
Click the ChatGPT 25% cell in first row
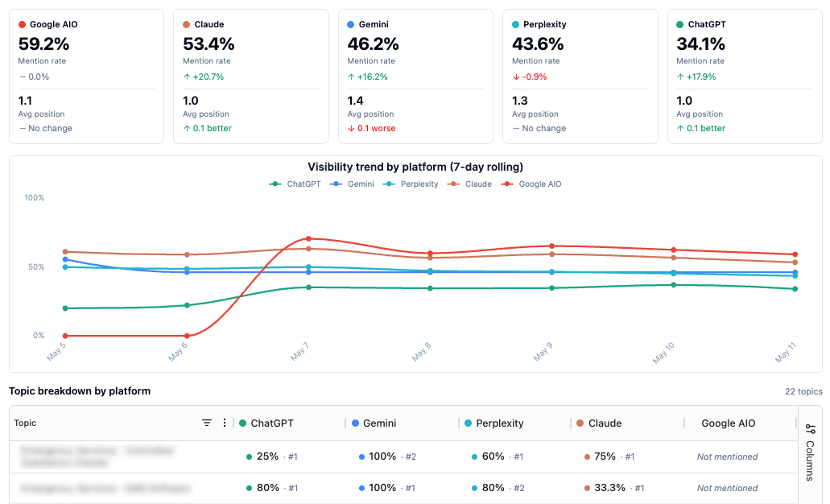click(272, 456)
